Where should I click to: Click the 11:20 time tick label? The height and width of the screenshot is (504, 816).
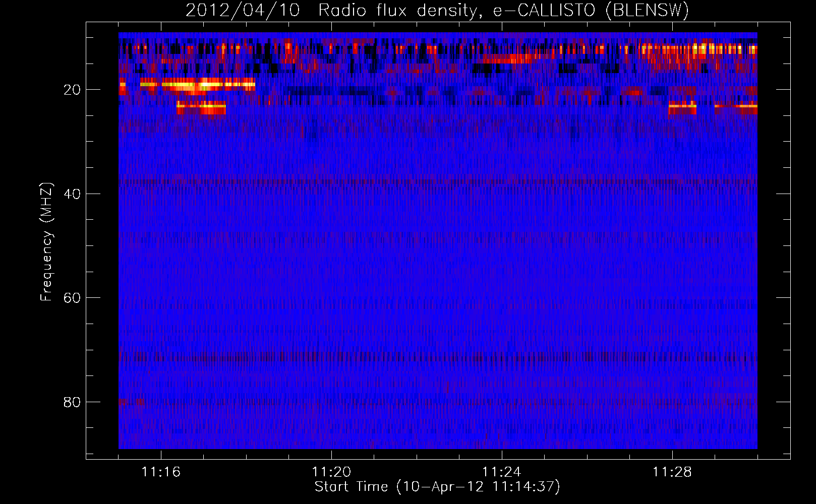point(331,472)
